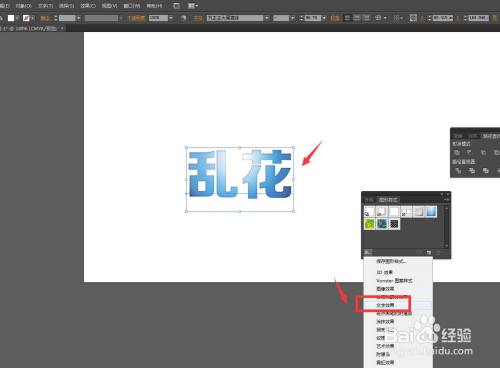This screenshot has height=368, width=500.
Task: Open the 选择(S) menu
Action: (66, 6)
